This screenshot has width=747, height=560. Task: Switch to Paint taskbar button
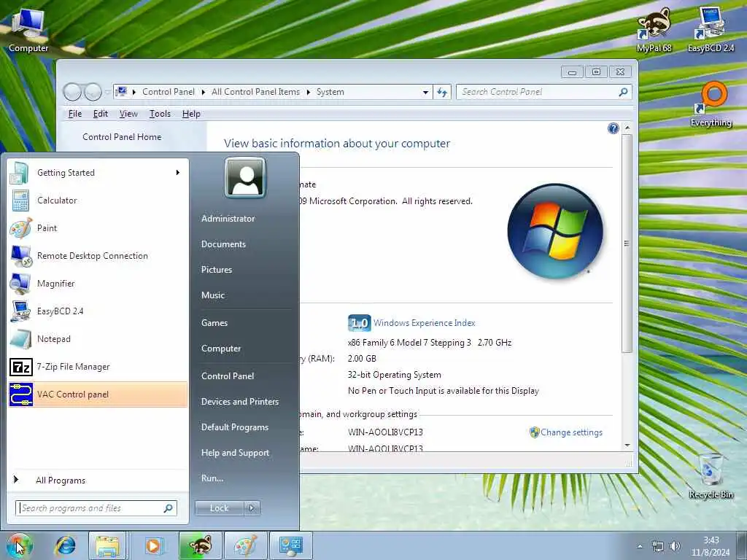[x=245, y=545]
